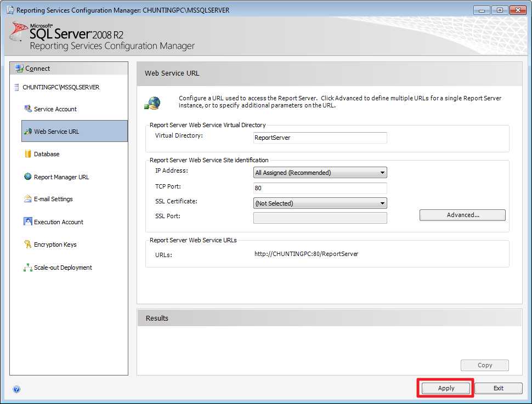Image resolution: width=532 pixels, height=404 pixels.
Task: Click the Service Account icon
Action: coord(28,109)
